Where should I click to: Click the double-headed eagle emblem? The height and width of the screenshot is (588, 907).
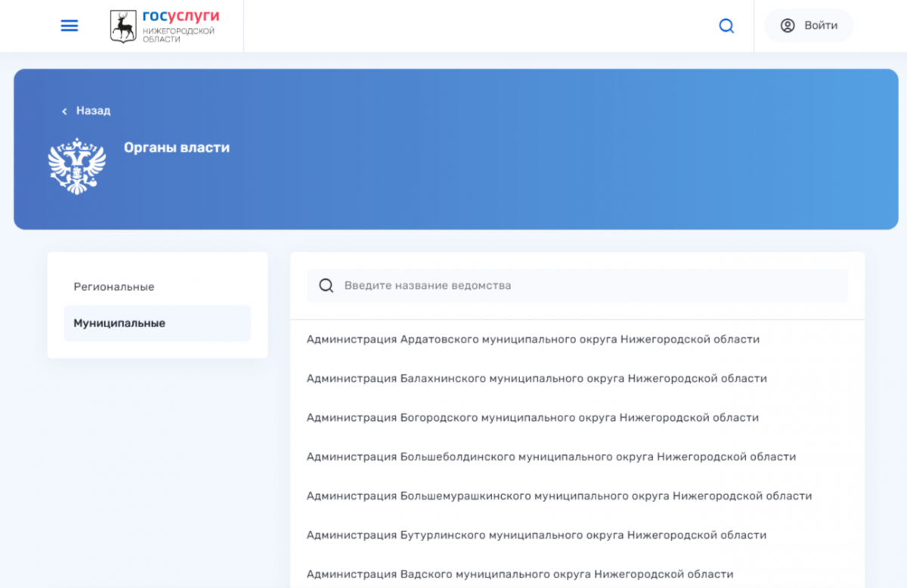(x=76, y=166)
